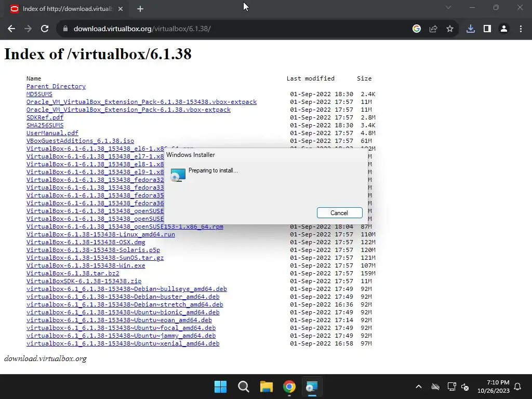Click the muted volume tray icon

pyautogui.click(x=465, y=387)
